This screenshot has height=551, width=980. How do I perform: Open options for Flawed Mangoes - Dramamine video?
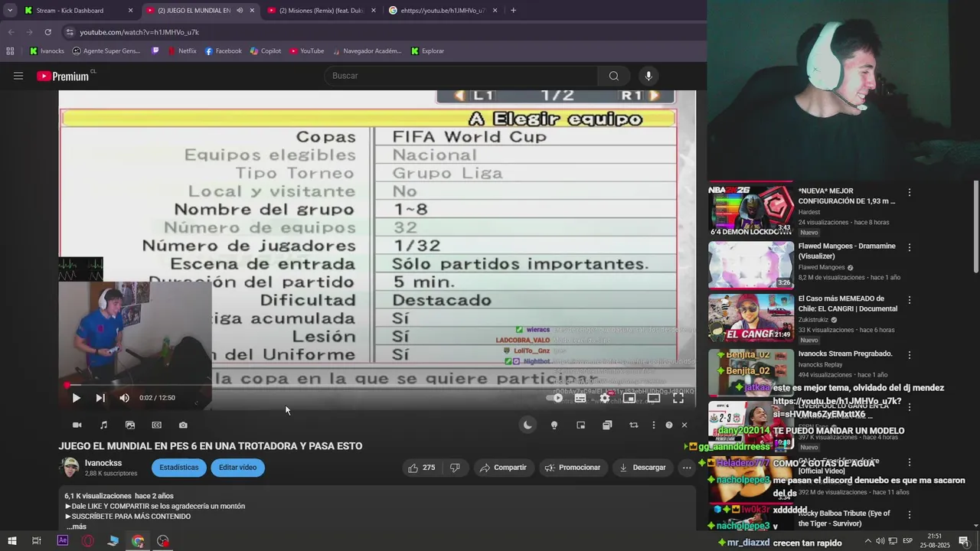[910, 247]
